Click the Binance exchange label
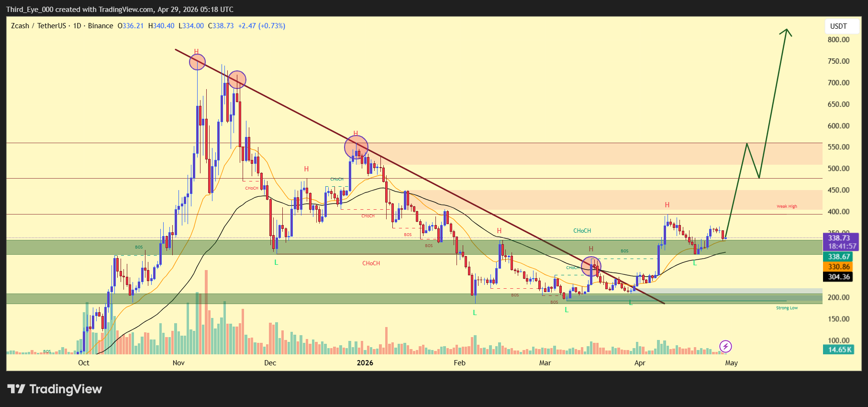The width and height of the screenshot is (868, 407). pos(100,26)
